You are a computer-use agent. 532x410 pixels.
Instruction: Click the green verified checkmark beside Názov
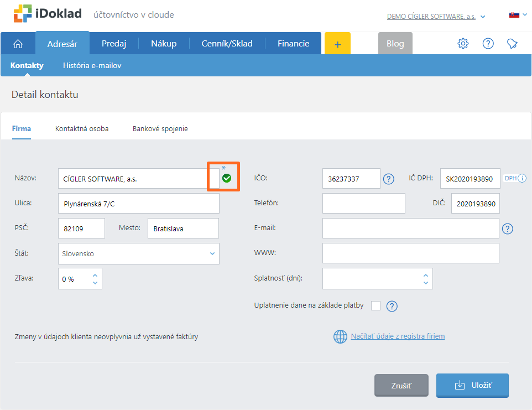(x=226, y=178)
